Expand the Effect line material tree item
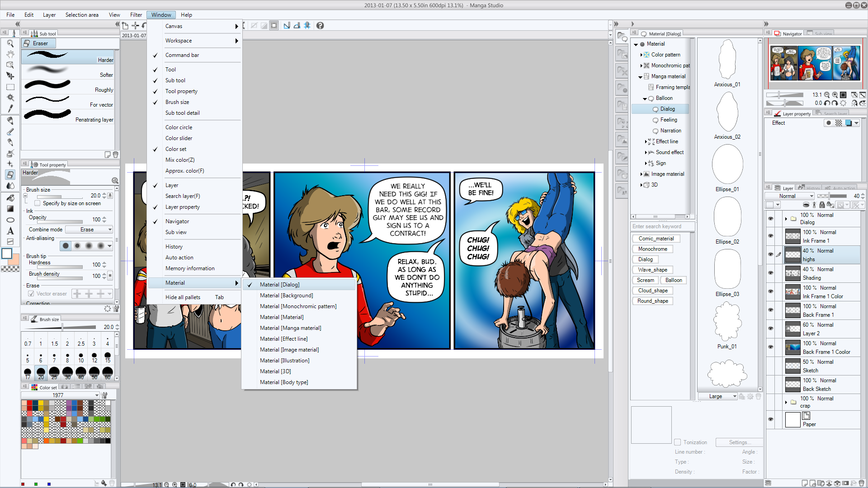Viewport: 868px width, 488px height. click(x=646, y=141)
